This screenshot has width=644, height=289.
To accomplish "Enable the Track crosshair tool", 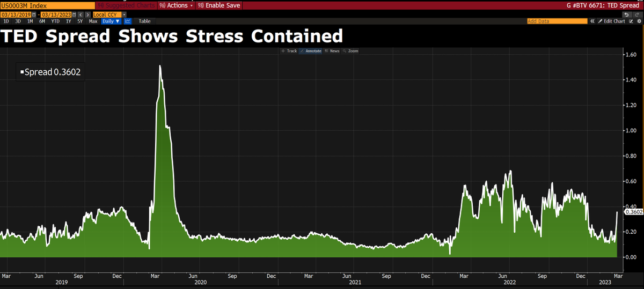I will point(289,51).
